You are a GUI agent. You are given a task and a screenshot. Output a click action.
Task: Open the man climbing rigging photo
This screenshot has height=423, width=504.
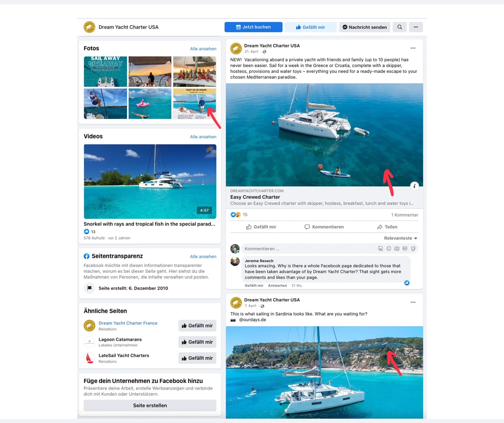[105, 104]
